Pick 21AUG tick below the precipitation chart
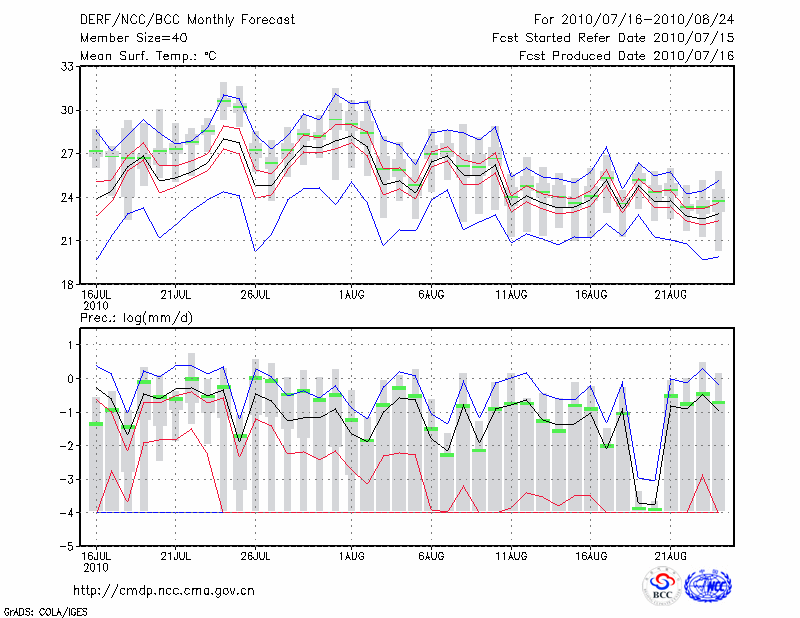 (670, 556)
